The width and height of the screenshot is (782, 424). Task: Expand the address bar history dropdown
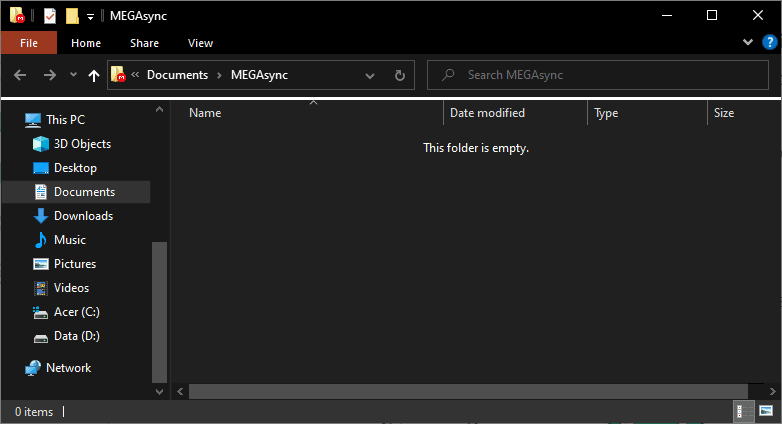[370, 76]
